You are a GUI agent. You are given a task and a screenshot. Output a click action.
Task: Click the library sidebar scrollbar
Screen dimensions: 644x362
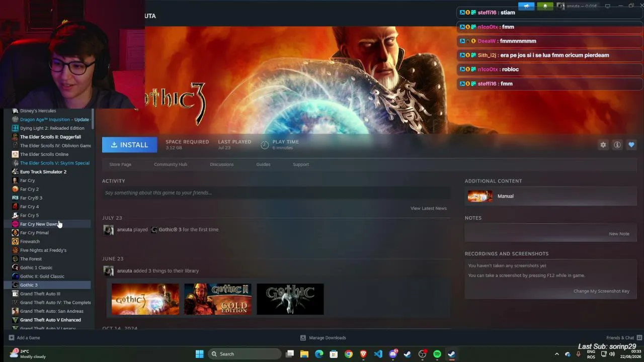coord(93,119)
